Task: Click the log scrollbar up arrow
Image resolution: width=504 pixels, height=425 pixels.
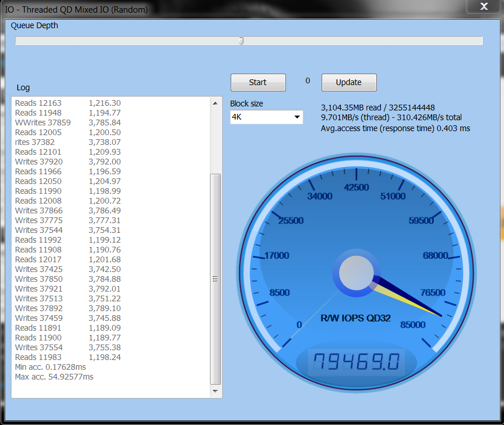Action: (x=216, y=102)
